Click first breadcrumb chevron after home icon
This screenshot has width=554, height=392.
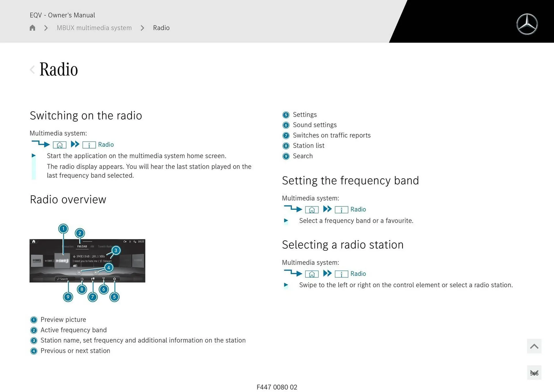pyautogui.click(x=46, y=28)
